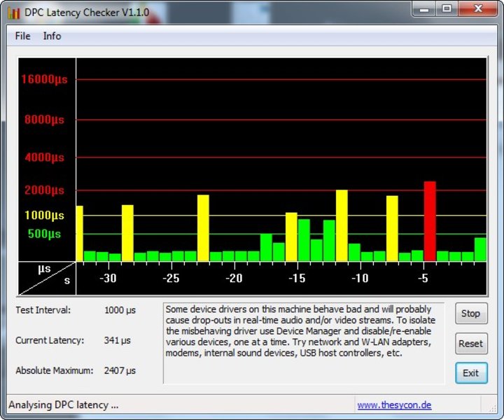Viewport: 504px width, 420px height.
Task: Click the -5 seconds time axis marker
Action: coord(423,279)
